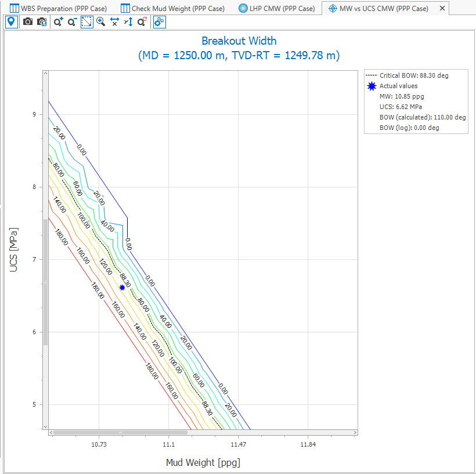Select the magnifier zoom tool

(101, 22)
